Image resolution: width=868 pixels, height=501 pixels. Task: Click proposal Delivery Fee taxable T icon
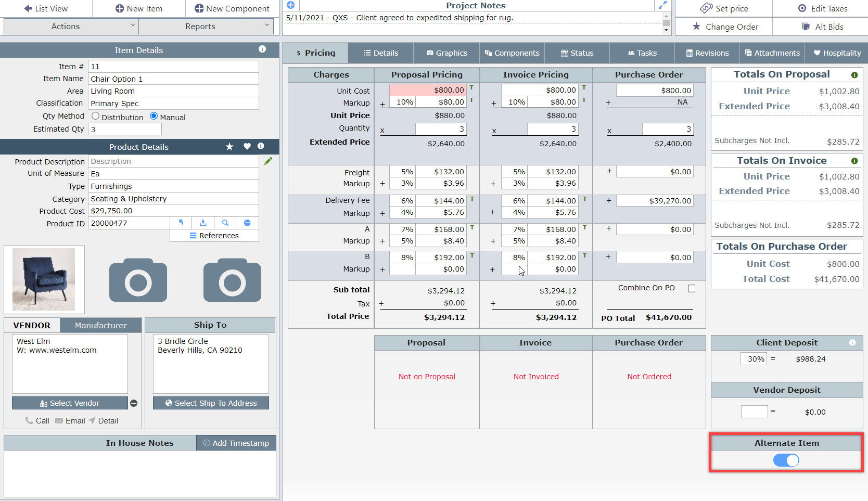click(472, 199)
